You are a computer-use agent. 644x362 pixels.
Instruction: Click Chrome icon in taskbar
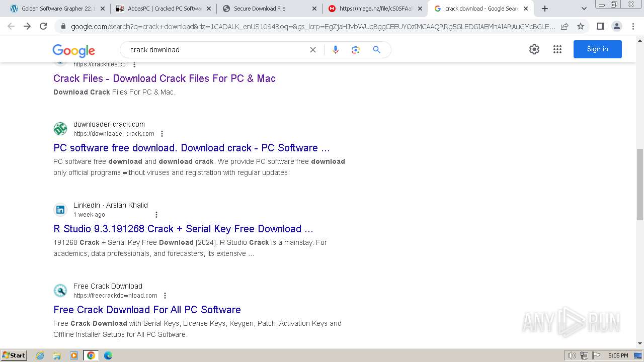click(x=91, y=355)
